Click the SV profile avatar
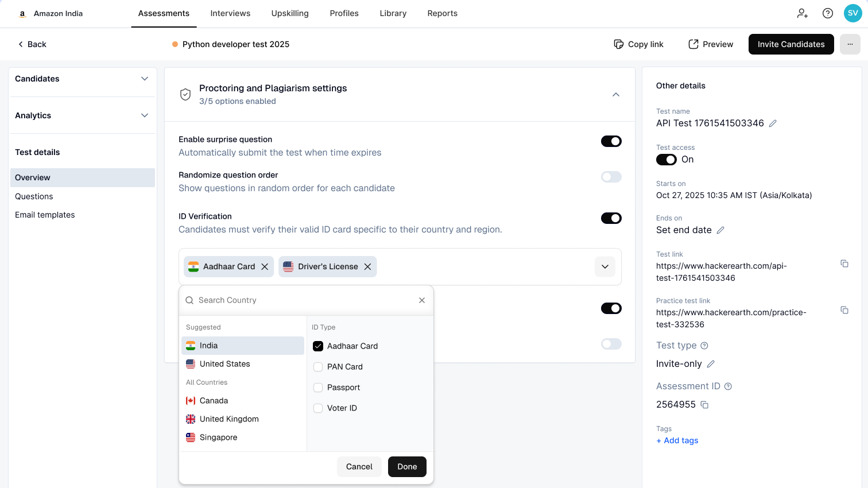Viewport: 868px width, 488px height. 852,13
